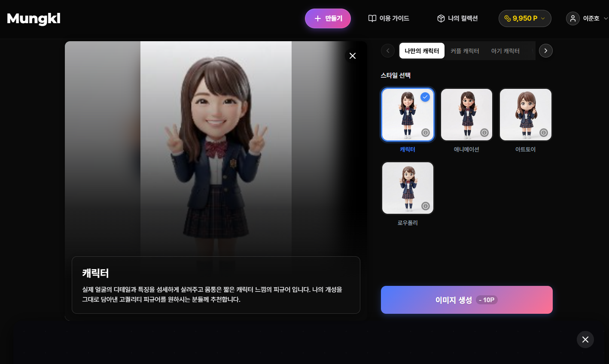Click the 나의 컬렉션 box icon
609x364 pixels.
pyautogui.click(x=441, y=18)
